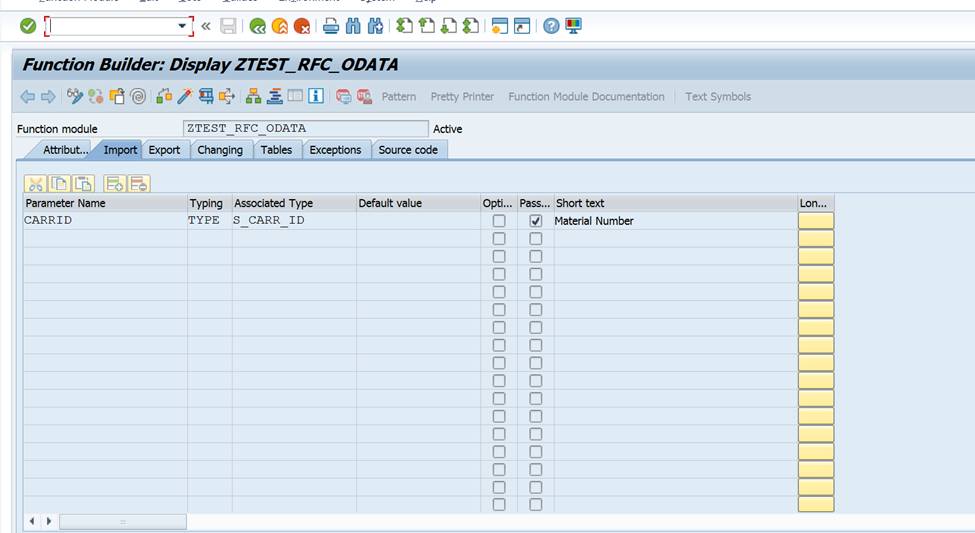This screenshot has height=533, width=975.
Task: Click the Test/Execute icon
Action: (x=206, y=96)
